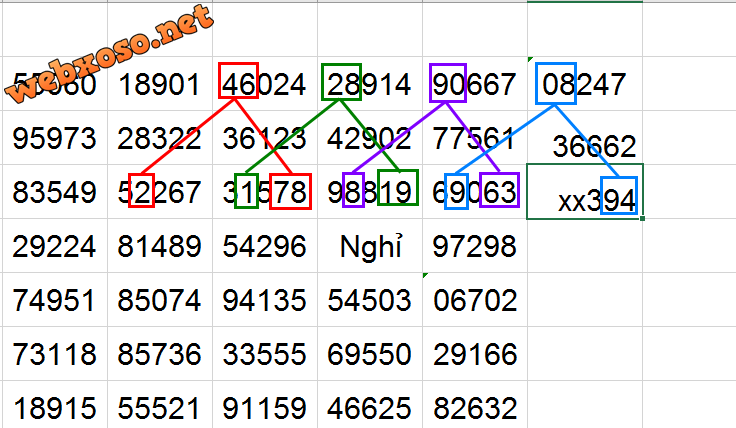Choose the cell with number 74951
Viewport: 736px width, 428px height.
tap(55, 299)
